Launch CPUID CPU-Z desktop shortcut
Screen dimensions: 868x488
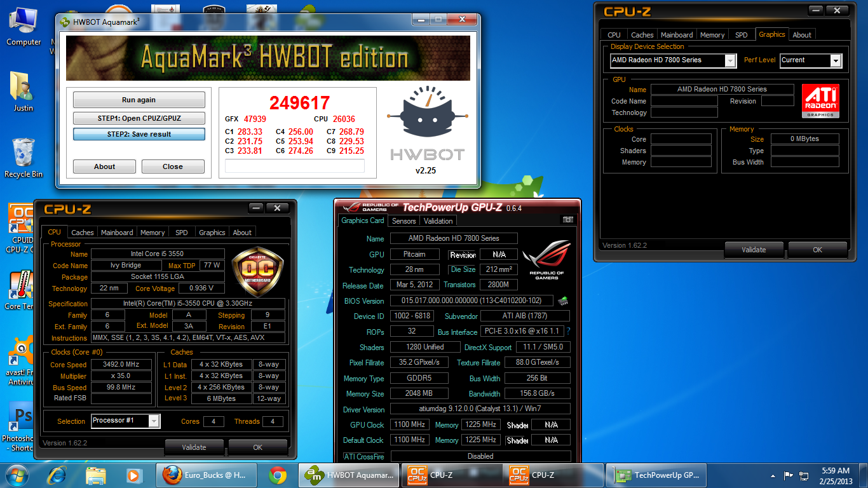click(x=21, y=227)
